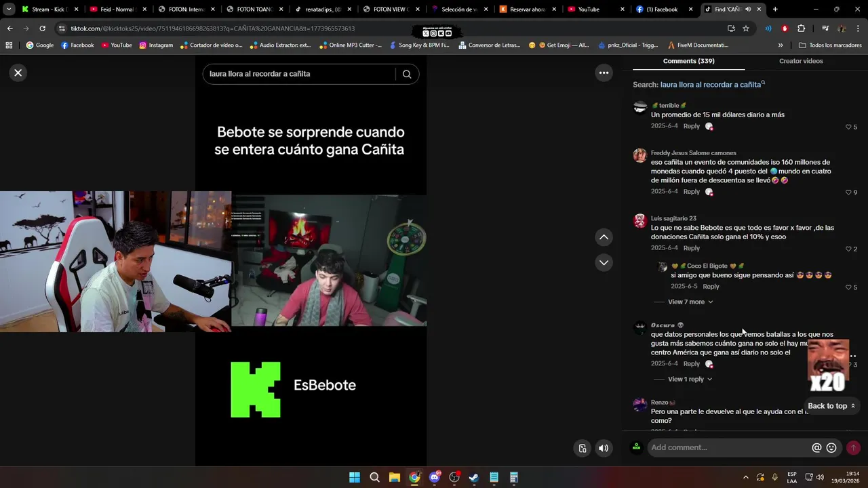The height and width of the screenshot is (488, 868).
Task: Expand View 1 reply under Oscuro's comment
Action: (x=690, y=379)
